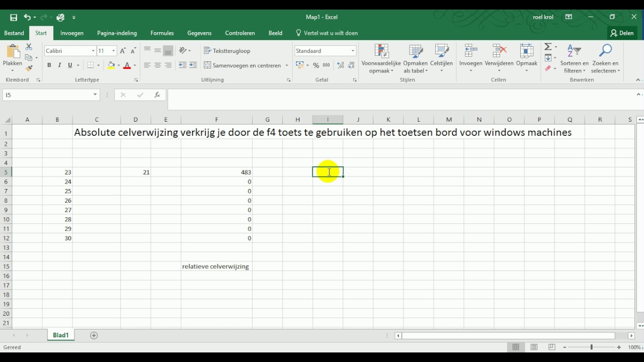This screenshot has width=644, height=362.
Task: Click the Verwijderen cells button
Action: [x=499, y=58]
